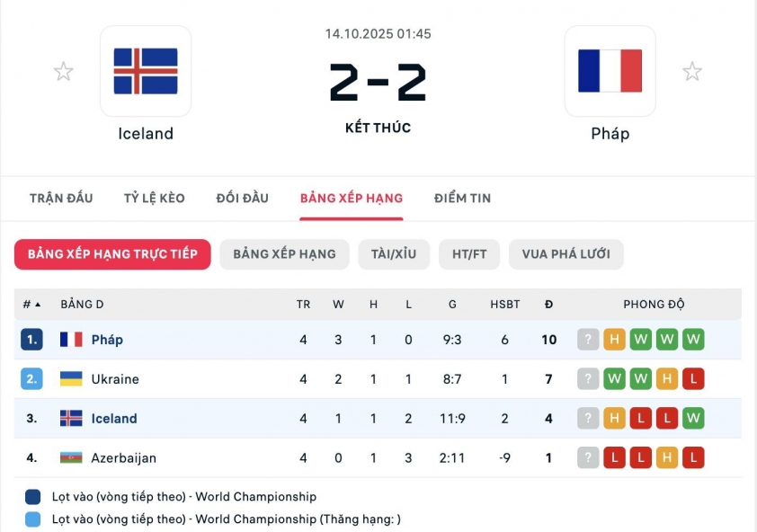Click Ukraine's red L form badge
The image size is (757, 532).
(x=693, y=379)
